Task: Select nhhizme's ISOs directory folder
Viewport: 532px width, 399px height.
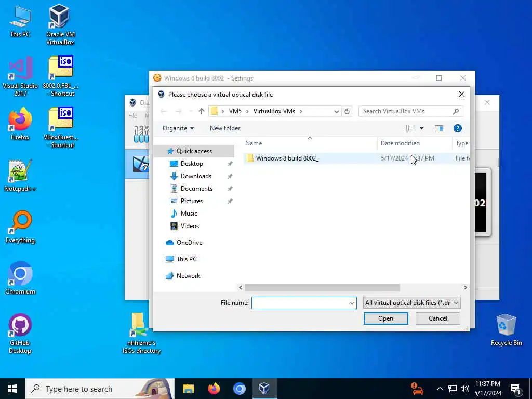Action: pos(141,334)
